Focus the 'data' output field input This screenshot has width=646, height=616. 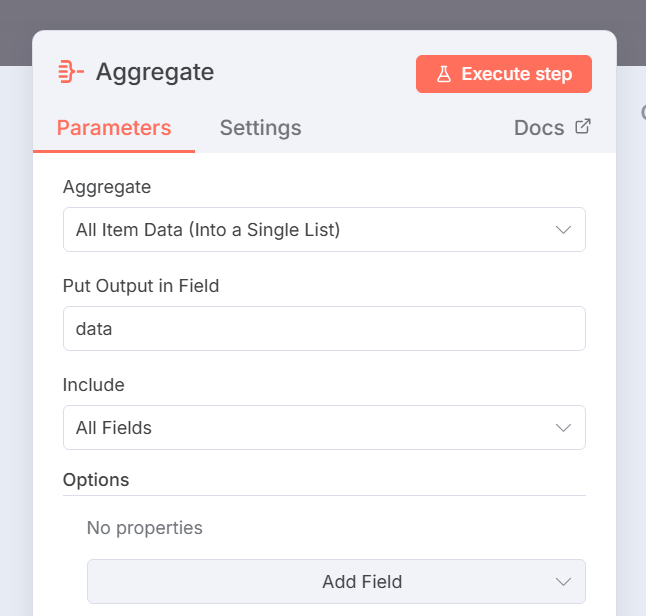[323, 329]
